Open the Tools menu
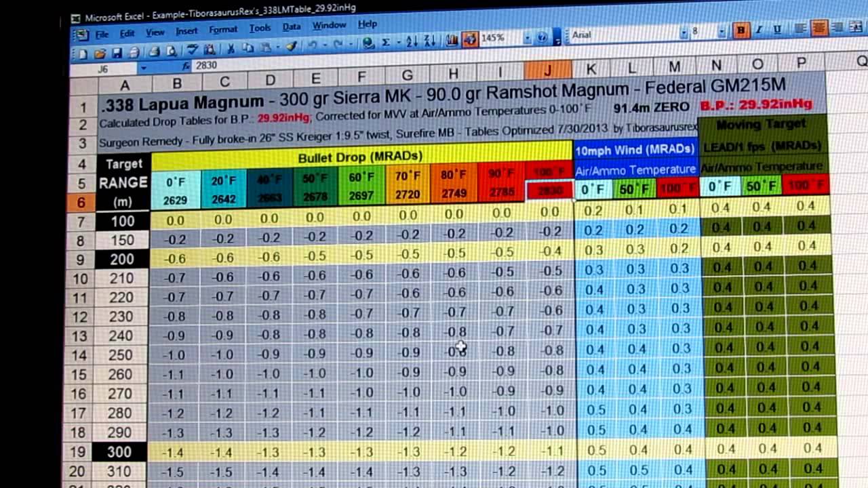Screen dimensions: 868x488 260,28
